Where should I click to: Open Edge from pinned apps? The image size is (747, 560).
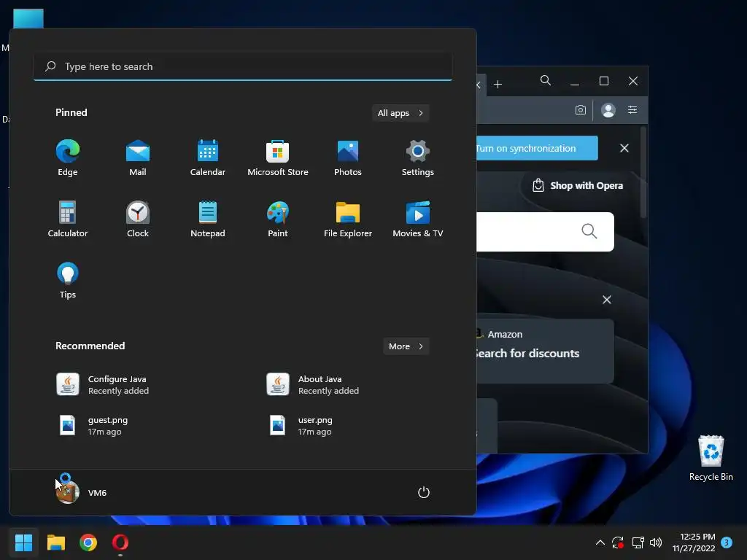click(68, 158)
